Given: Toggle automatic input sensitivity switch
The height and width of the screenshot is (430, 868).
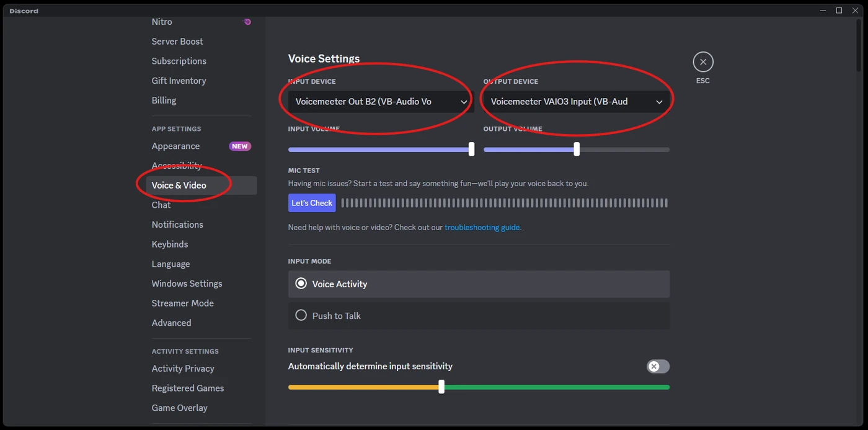Looking at the screenshot, I should coord(658,367).
